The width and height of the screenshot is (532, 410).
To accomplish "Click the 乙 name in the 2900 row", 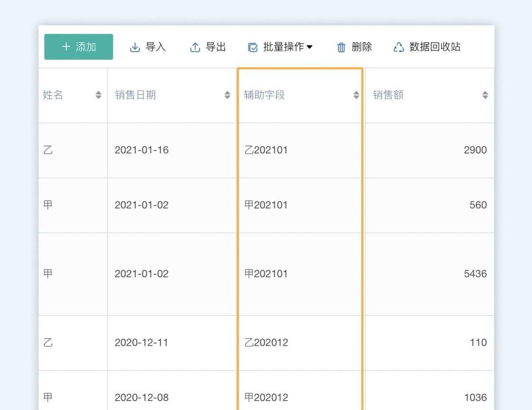I will 48,150.
